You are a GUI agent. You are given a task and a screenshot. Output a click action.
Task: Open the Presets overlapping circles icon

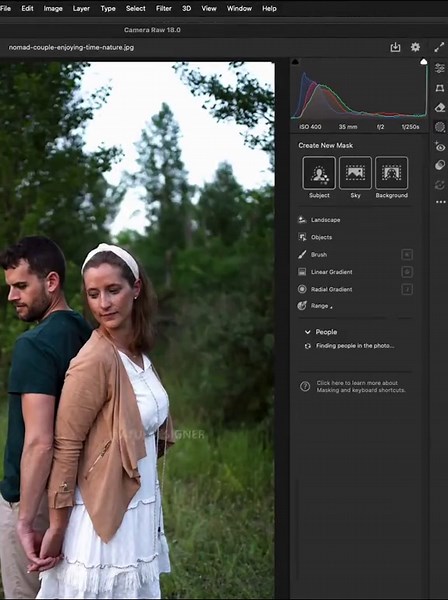click(440, 165)
